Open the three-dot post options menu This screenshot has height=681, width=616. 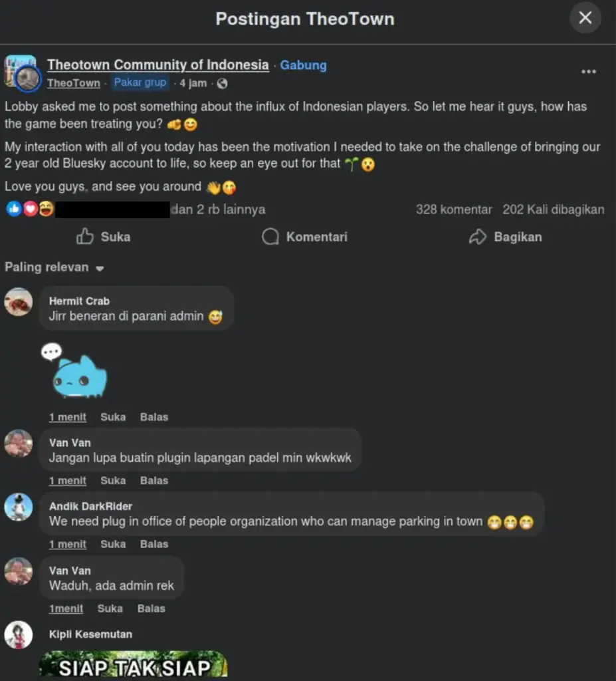pyautogui.click(x=587, y=71)
